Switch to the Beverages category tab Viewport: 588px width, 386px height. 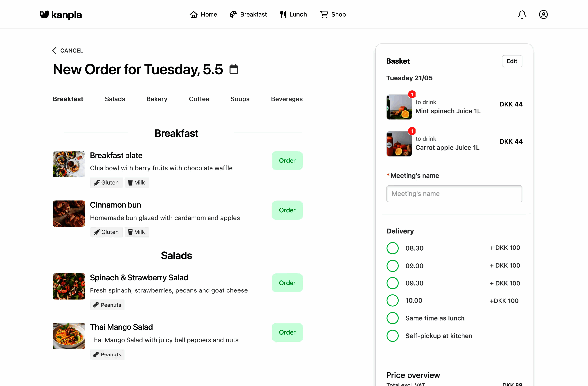(x=287, y=99)
